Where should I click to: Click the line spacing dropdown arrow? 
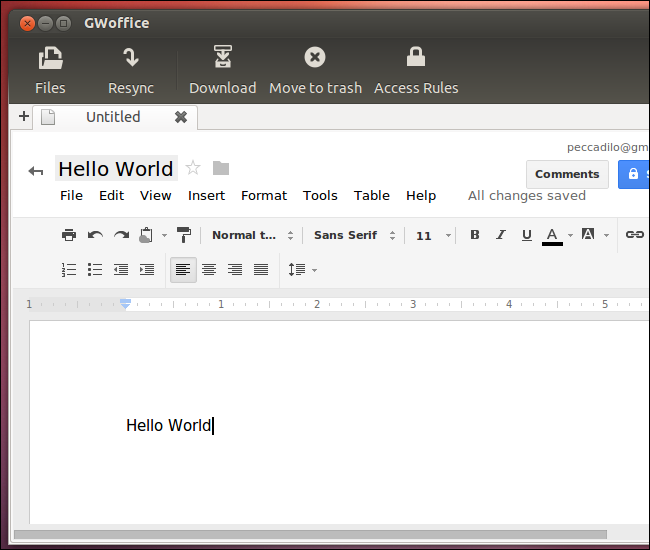(x=315, y=270)
